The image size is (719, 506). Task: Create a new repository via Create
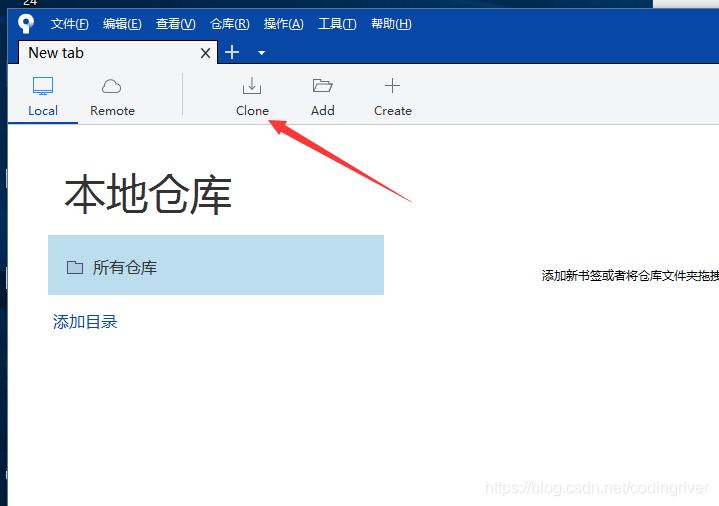[393, 97]
